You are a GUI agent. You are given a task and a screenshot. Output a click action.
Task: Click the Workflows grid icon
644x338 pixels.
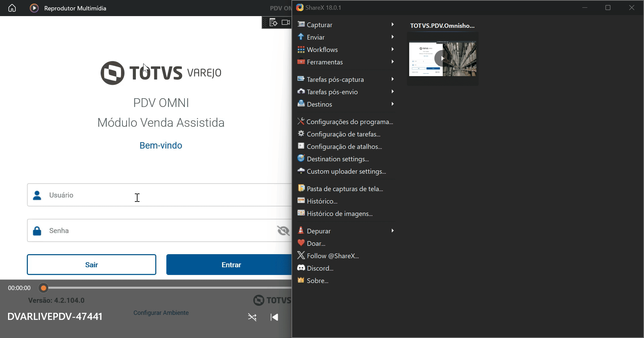(x=301, y=49)
